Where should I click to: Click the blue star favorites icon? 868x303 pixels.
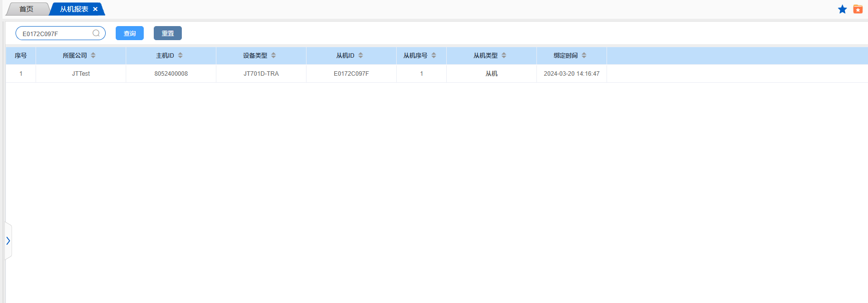click(842, 10)
